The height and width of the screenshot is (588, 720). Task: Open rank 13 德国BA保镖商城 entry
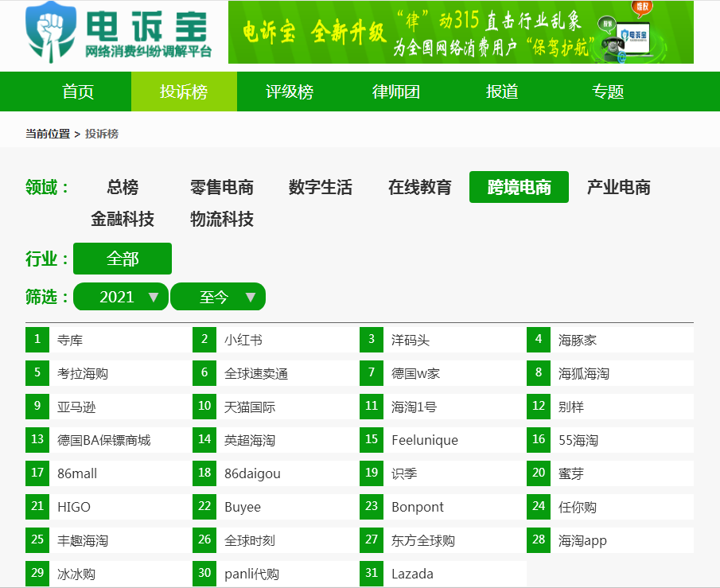[109, 440]
